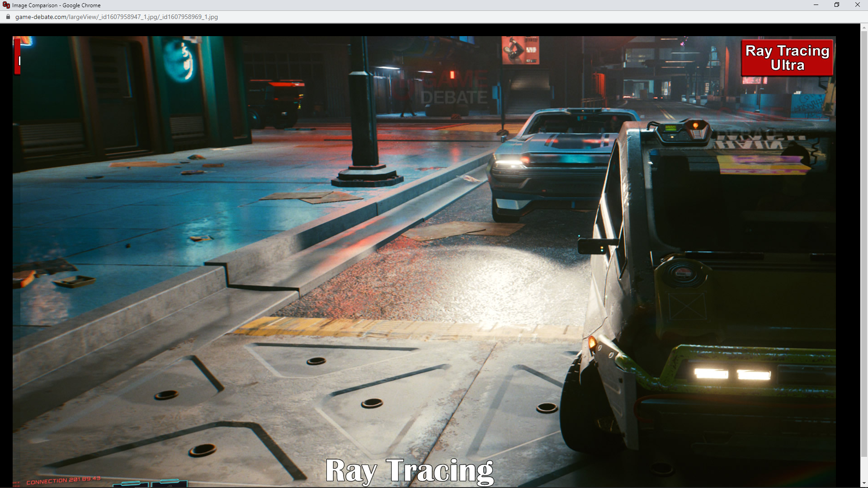This screenshot has height=488, width=868.
Task: Minimize the Chrome window
Action: click(816, 5)
